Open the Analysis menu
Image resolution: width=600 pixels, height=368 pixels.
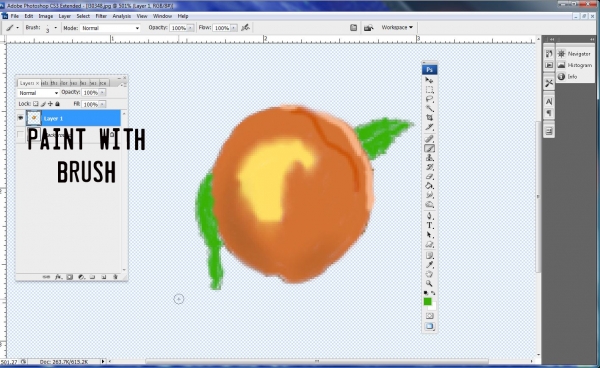coord(122,16)
